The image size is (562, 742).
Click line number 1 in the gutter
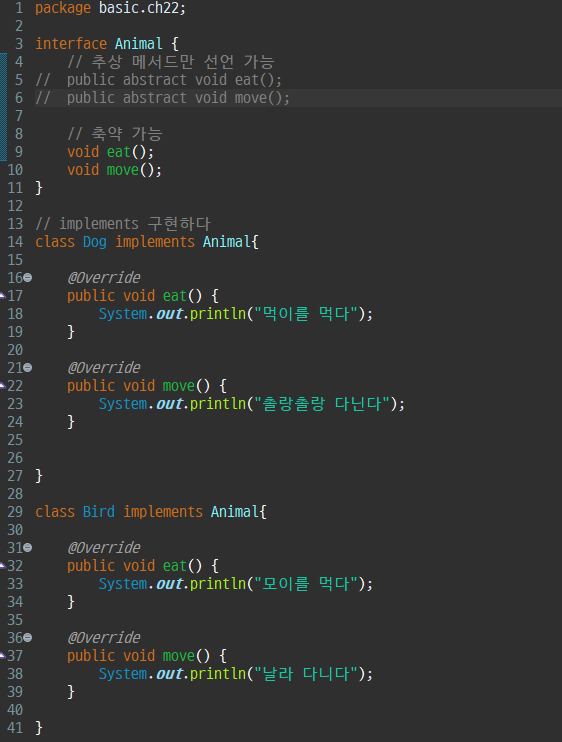point(19,8)
